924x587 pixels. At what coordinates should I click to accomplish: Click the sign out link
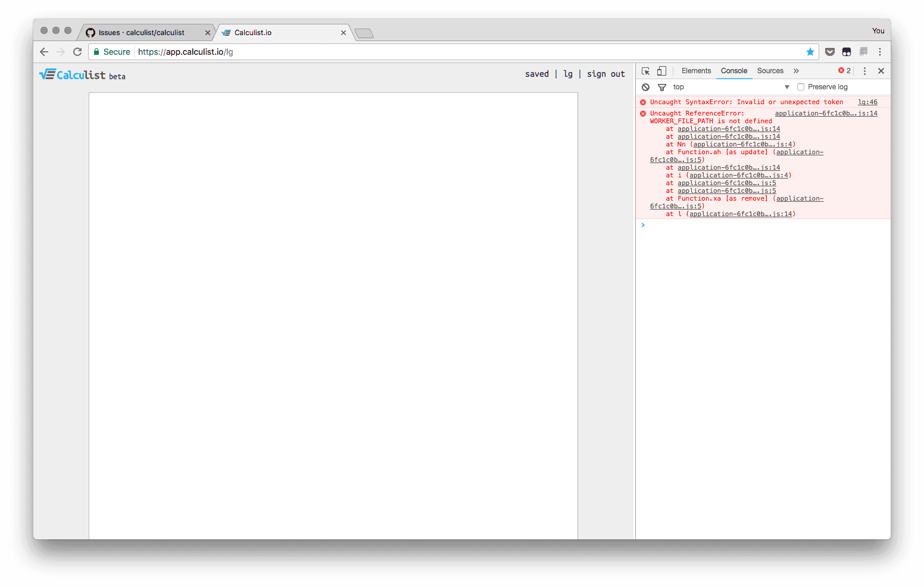click(x=606, y=74)
